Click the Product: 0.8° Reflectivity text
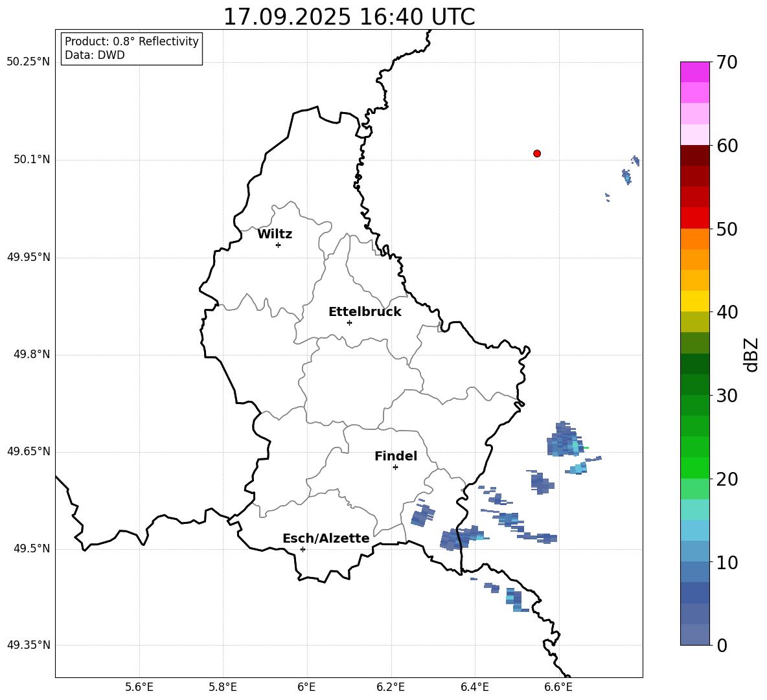Image resolution: width=767 pixels, height=700 pixels. click(132, 41)
